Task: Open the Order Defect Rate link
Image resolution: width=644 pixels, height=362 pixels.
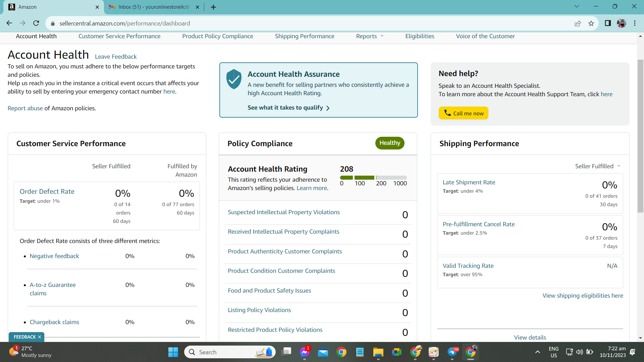Action: (x=47, y=191)
